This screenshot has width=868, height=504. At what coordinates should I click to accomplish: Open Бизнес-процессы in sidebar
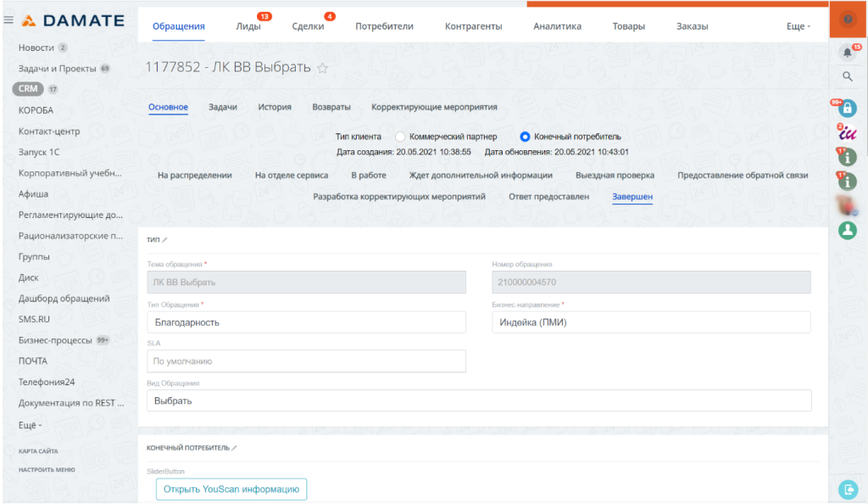(x=55, y=340)
